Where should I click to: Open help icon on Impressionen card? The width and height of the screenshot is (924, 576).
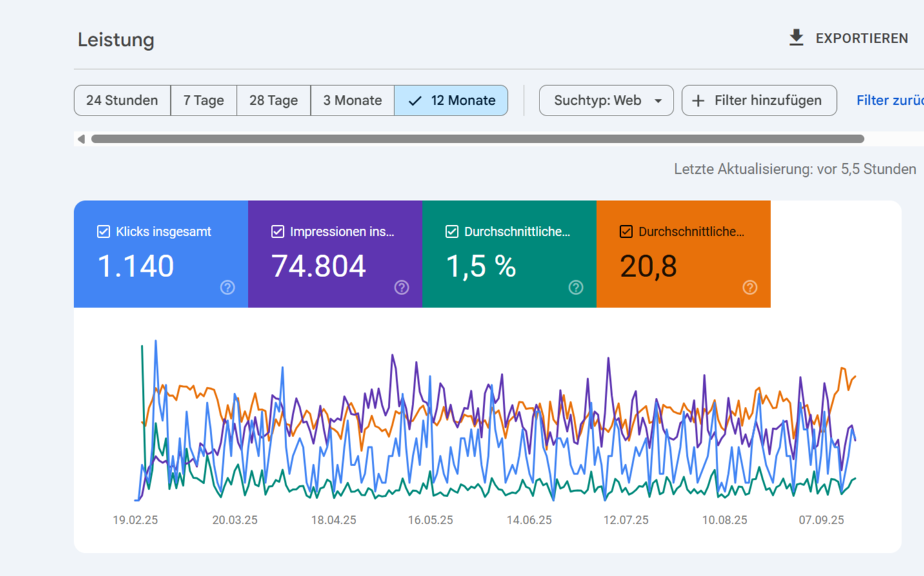coord(401,287)
